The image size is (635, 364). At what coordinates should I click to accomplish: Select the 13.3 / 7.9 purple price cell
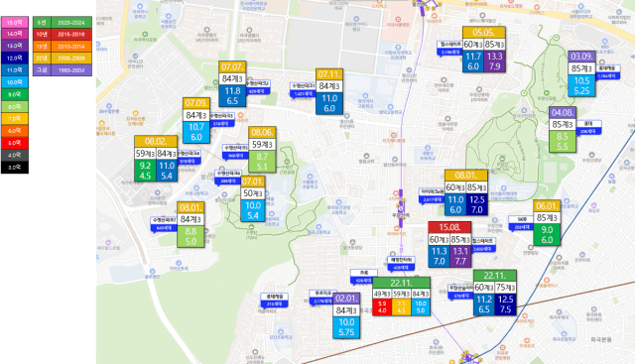pyautogui.click(x=494, y=61)
